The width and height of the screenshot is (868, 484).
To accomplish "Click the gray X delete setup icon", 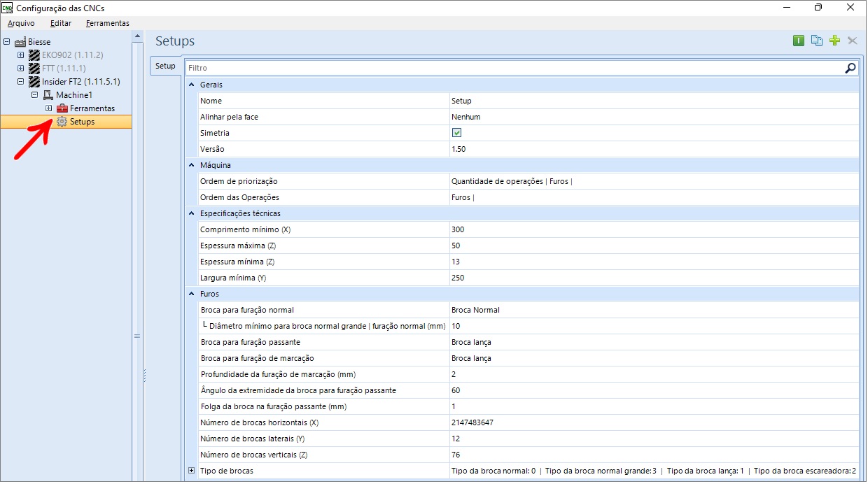I will (852, 41).
